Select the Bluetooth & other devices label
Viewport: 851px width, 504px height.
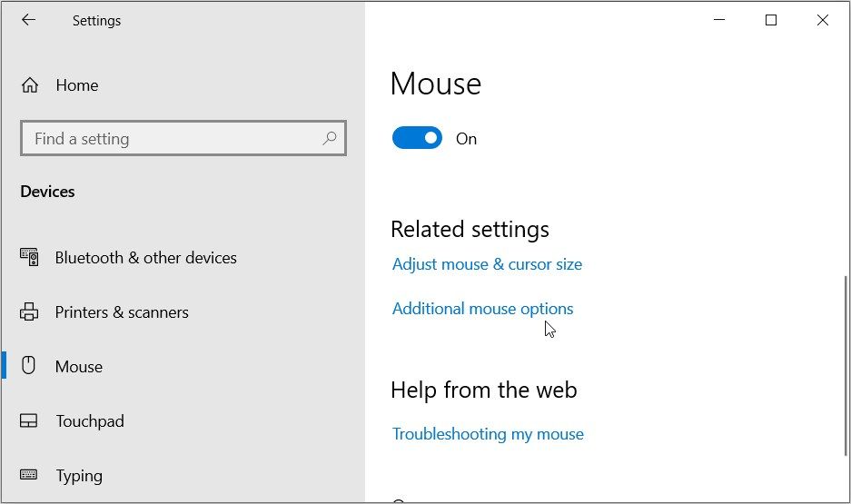click(145, 258)
